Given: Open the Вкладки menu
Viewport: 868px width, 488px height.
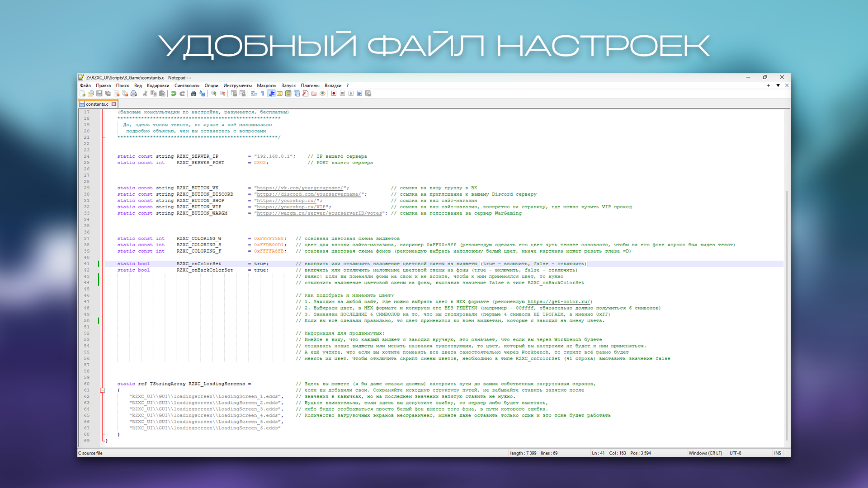Looking at the screenshot, I should (x=333, y=85).
